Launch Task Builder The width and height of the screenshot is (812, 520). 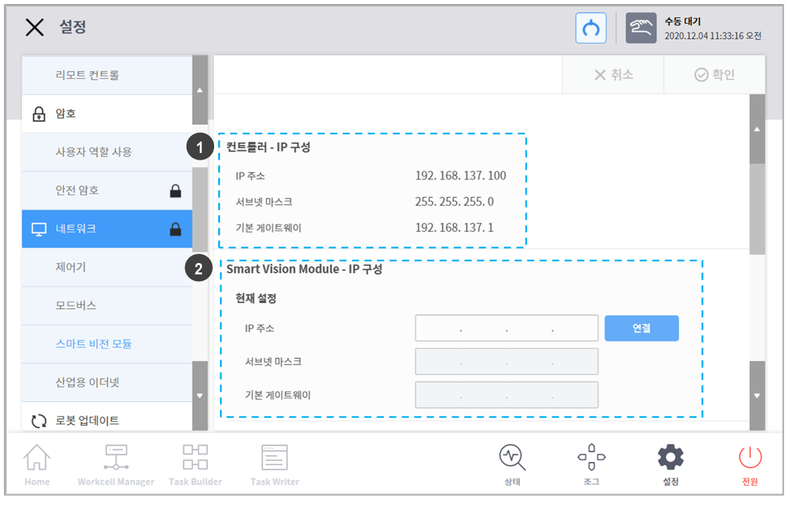(x=195, y=465)
